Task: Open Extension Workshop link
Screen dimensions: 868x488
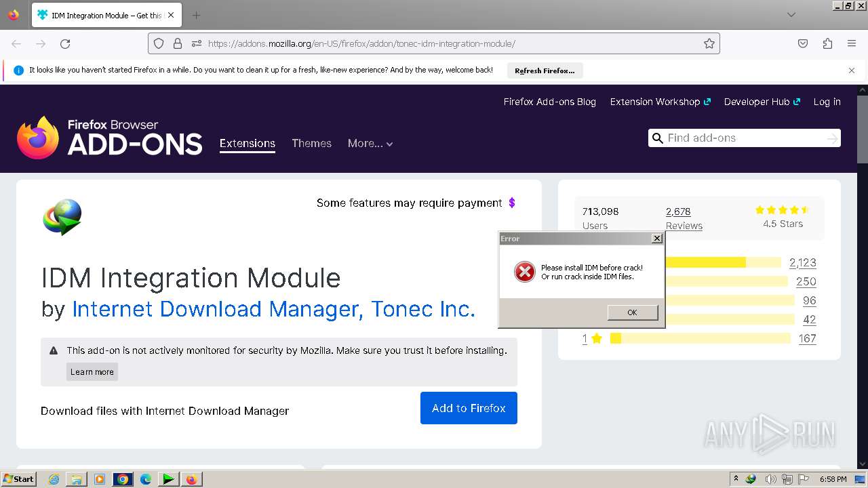Action: 660,102
